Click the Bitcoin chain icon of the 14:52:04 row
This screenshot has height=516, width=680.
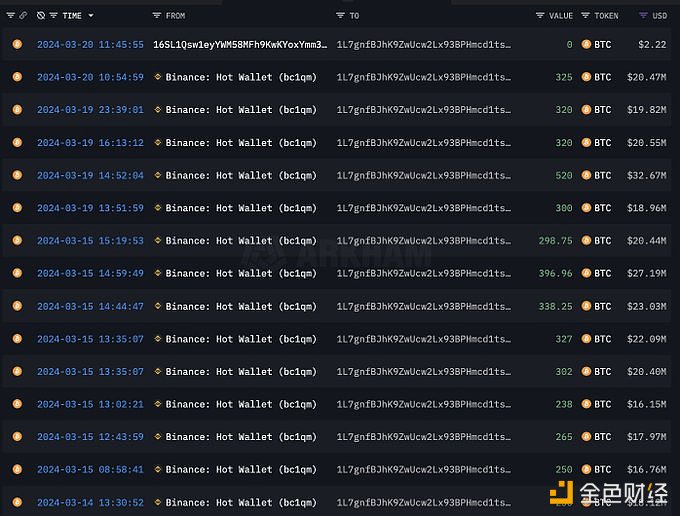coord(17,175)
